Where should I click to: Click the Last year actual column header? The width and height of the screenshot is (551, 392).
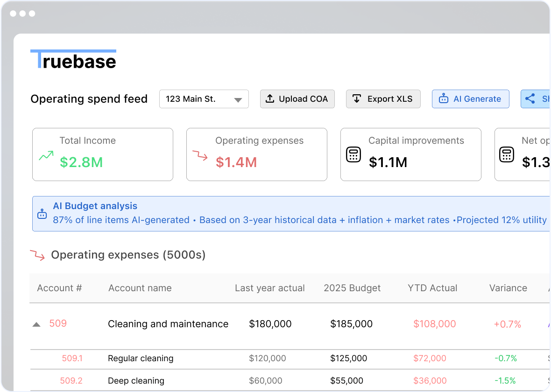[x=270, y=288]
